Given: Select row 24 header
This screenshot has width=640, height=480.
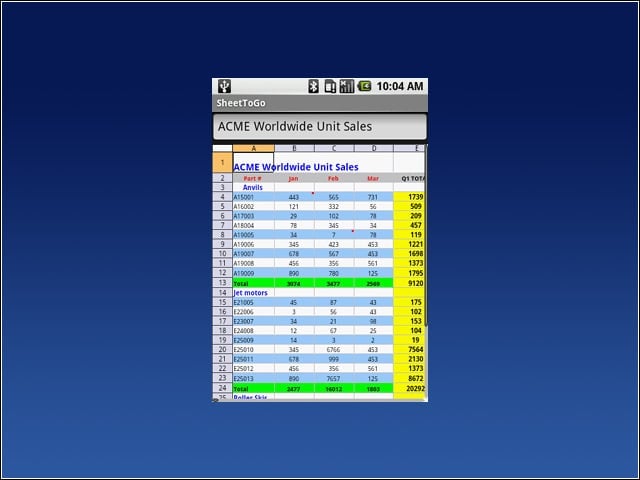Looking at the screenshot, I should click(x=222, y=388).
